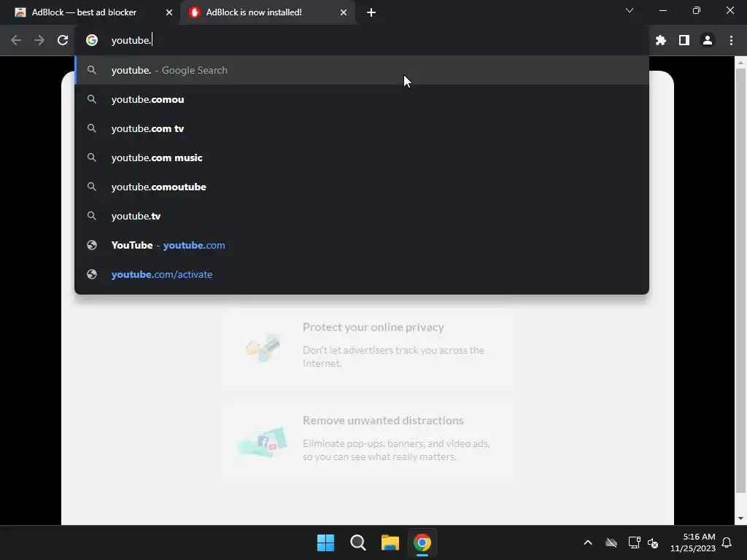Select 'youtube.tv' suggestion
This screenshot has width=747, height=560.
pos(362,216)
